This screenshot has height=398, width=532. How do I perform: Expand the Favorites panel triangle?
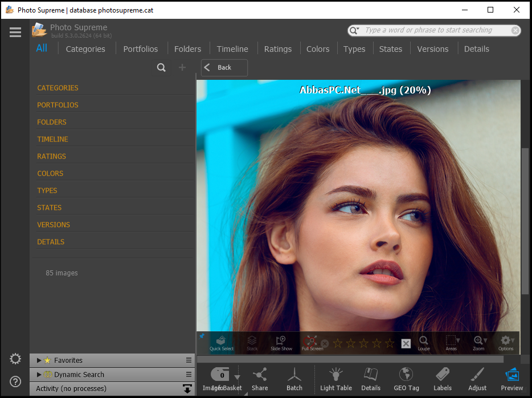pyautogui.click(x=39, y=360)
